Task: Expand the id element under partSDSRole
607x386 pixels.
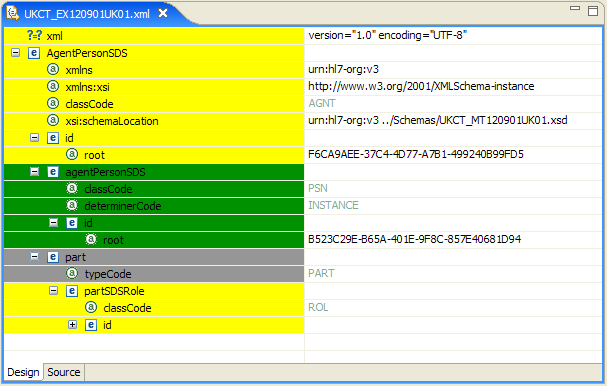Action: pyautogui.click(x=72, y=325)
